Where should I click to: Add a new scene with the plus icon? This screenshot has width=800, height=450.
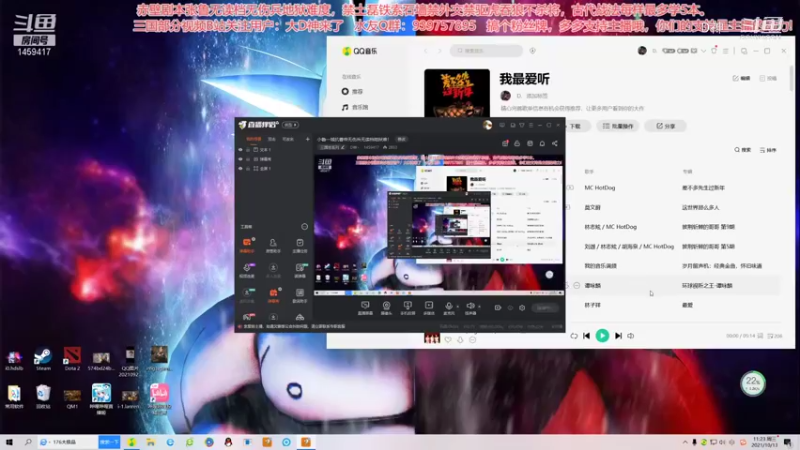pos(307,139)
